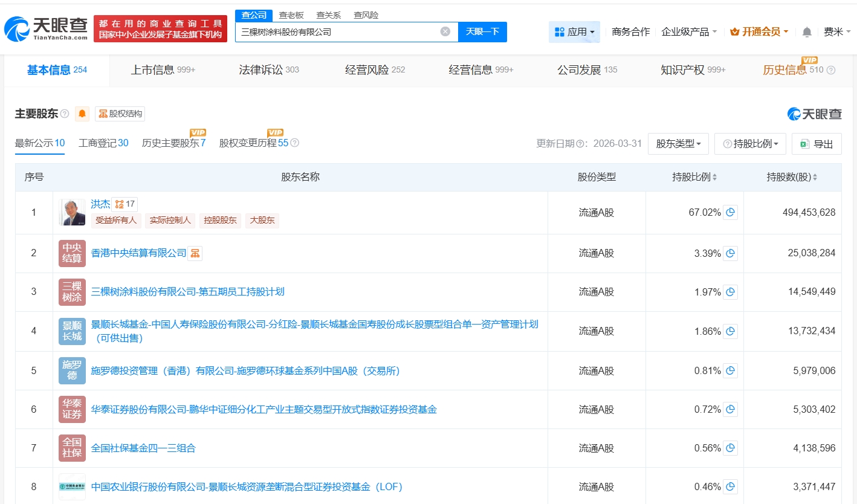857x504 pixels.
Task: Open pie chart icon for 香港中央结算 3.39%
Action: click(x=731, y=253)
